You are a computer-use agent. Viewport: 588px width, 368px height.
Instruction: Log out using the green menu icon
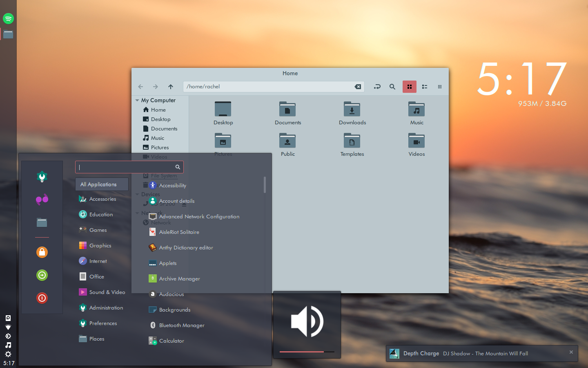coord(42,275)
